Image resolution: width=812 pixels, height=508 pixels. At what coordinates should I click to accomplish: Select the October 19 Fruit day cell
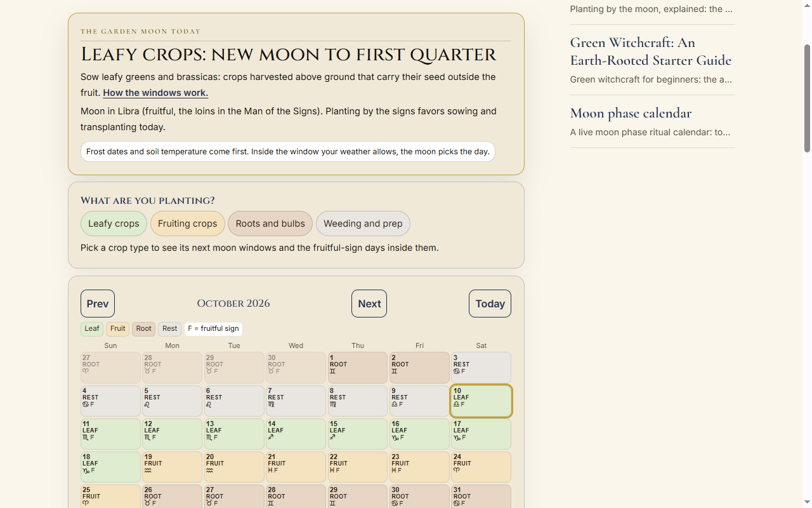click(x=172, y=467)
